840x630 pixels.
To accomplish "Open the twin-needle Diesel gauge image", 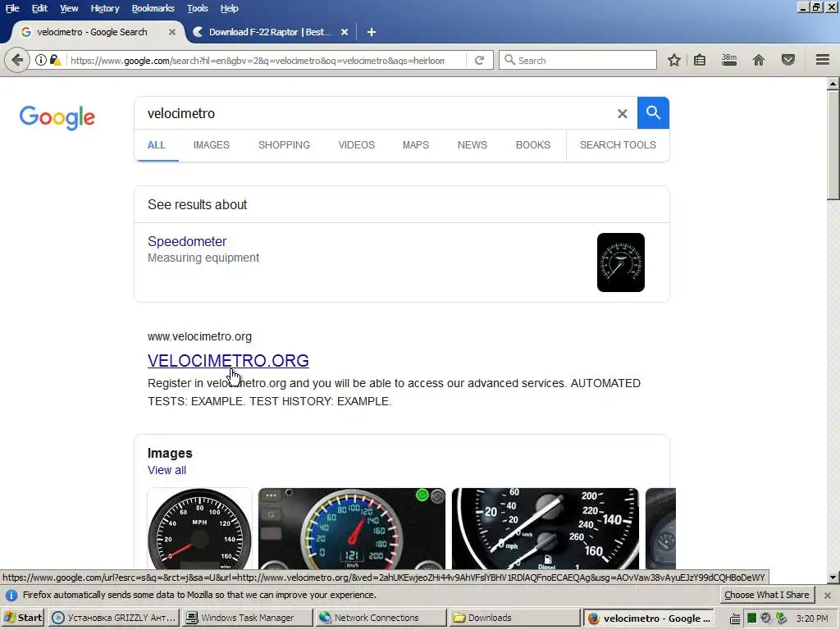I will 546,528.
